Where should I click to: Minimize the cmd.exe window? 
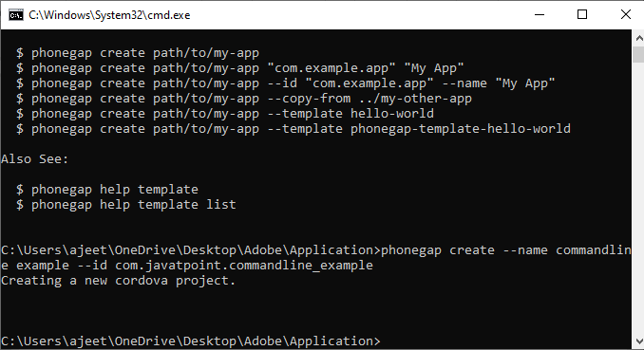click(x=540, y=15)
